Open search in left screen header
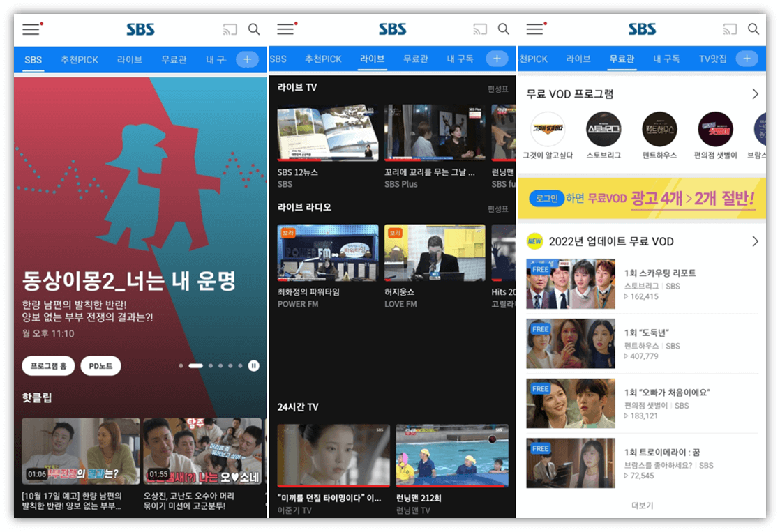Image resolution: width=780 pixels, height=532 pixels. 254,29
